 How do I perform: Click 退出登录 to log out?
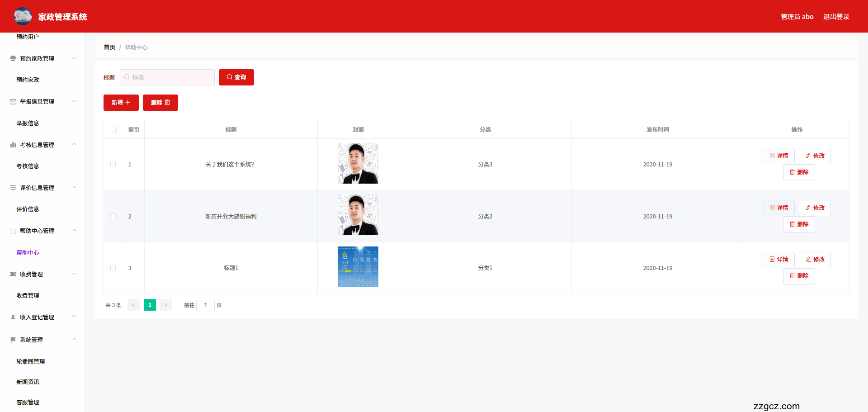836,17
